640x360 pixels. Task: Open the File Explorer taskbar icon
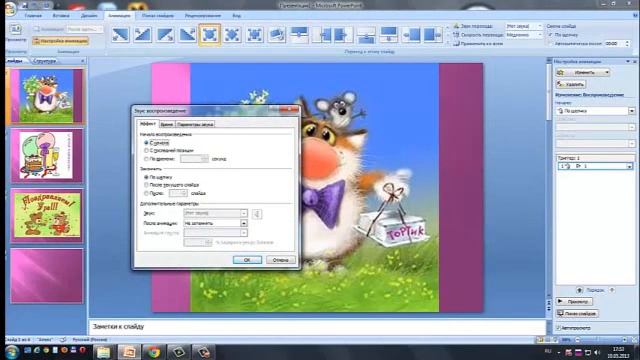point(103,352)
